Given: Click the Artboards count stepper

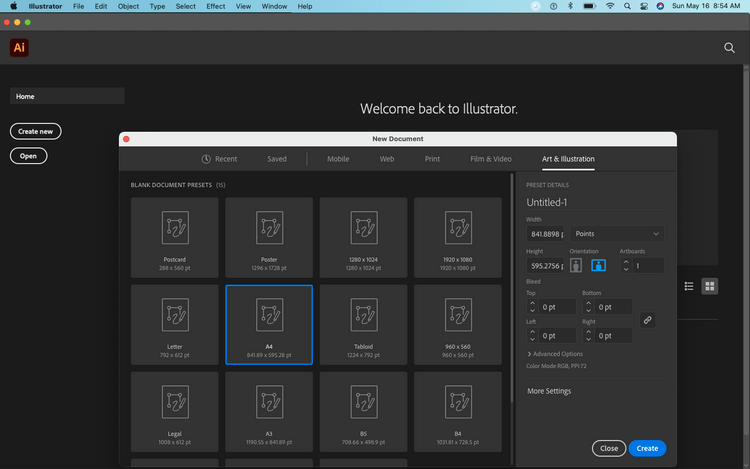Looking at the screenshot, I should (x=627, y=266).
